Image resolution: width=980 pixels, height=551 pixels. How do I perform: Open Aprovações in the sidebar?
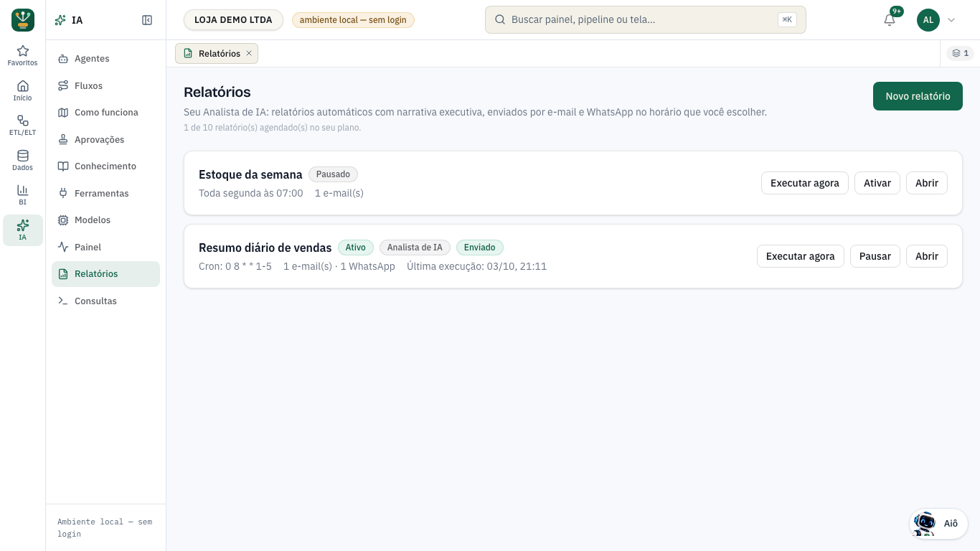pyautogui.click(x=106, y=139)
